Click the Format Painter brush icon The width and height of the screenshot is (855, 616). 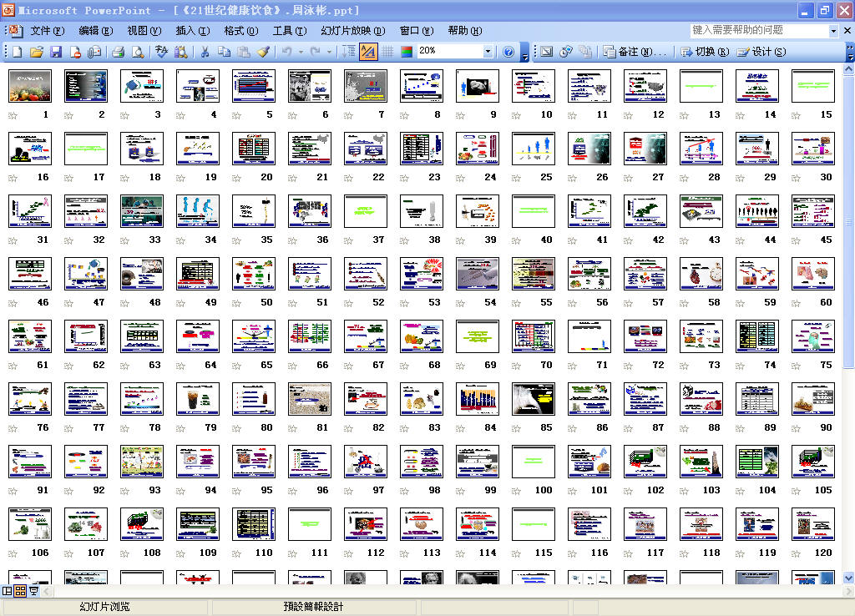263,52
